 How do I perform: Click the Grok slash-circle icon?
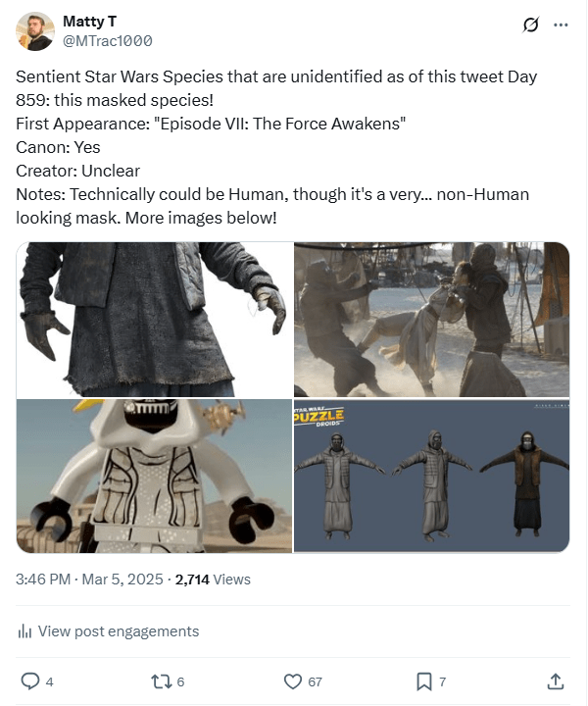[x=531, y=25]
